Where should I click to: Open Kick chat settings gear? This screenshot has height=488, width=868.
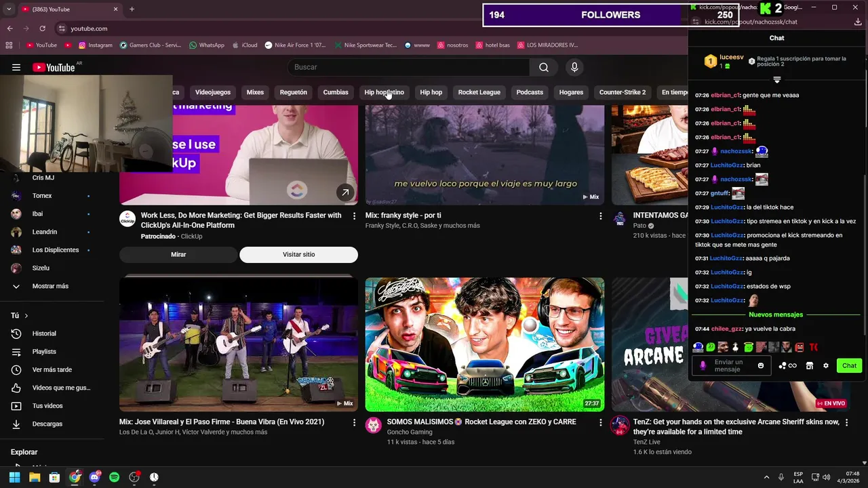pos(826,366)
